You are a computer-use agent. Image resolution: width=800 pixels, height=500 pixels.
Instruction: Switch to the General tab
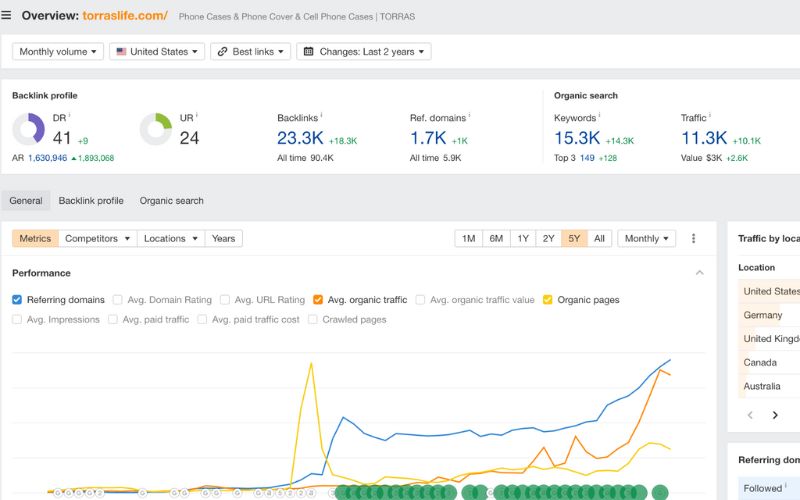[26, 201]
